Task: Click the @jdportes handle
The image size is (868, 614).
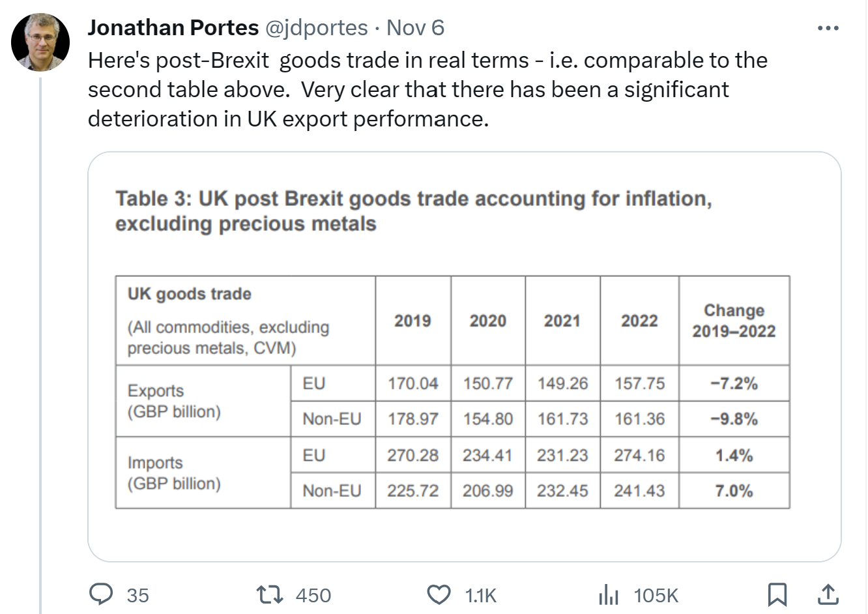Action: (316, 27)
